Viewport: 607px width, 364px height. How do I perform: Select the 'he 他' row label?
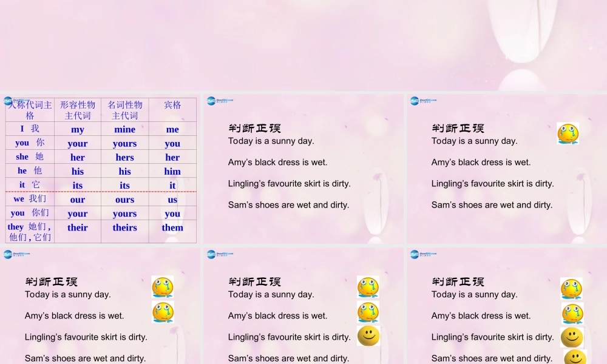(30, 171)
